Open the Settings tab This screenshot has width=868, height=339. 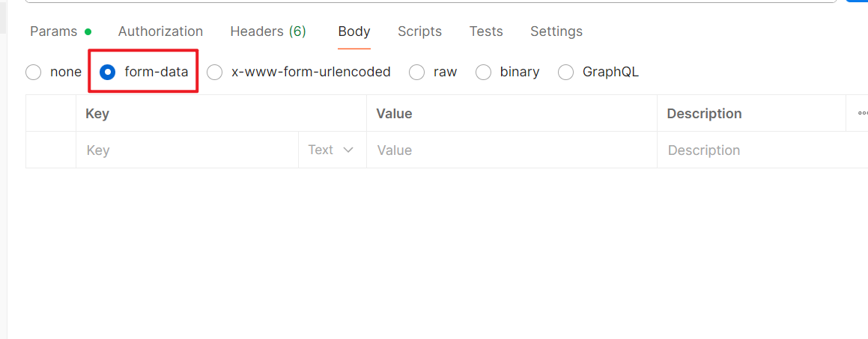tap(556, 31)
